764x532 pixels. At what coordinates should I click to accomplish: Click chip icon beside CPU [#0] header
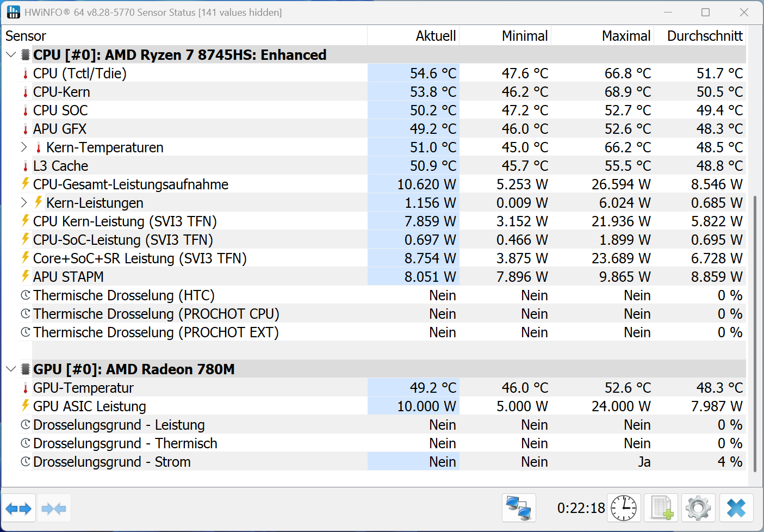pyautogui.click(x=26, y=55)
